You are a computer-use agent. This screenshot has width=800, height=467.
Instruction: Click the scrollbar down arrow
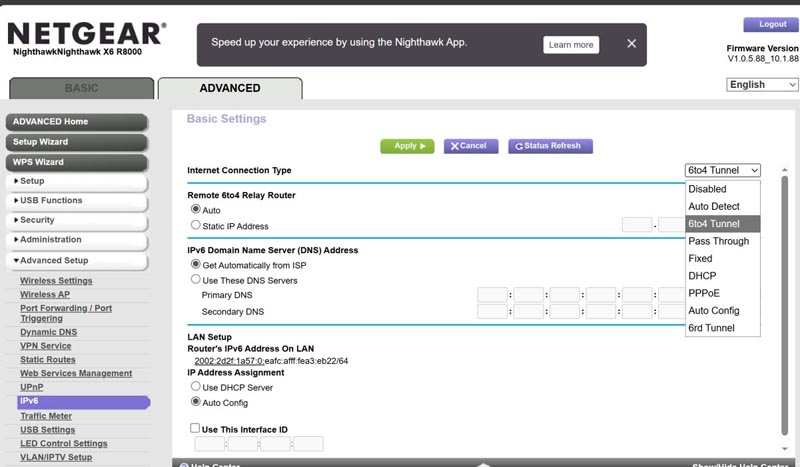tap(785, 449)
